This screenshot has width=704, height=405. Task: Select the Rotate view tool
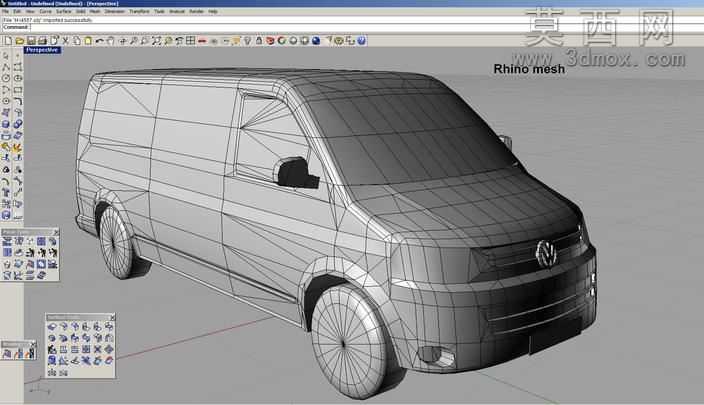point(122,41)
